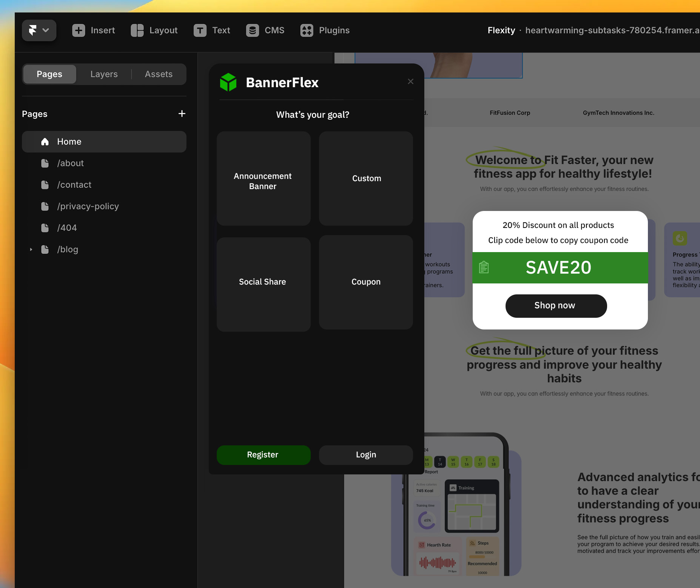The height and width of the screenshot is (588, 700).
Task: Open the Layout menu
Action: pyautogui.click(x=154, y=30)
